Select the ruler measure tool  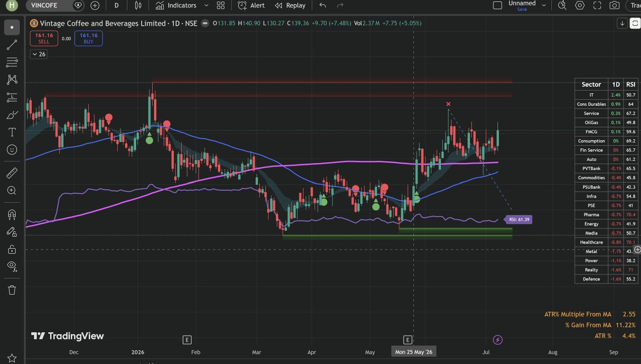[12, 173]
